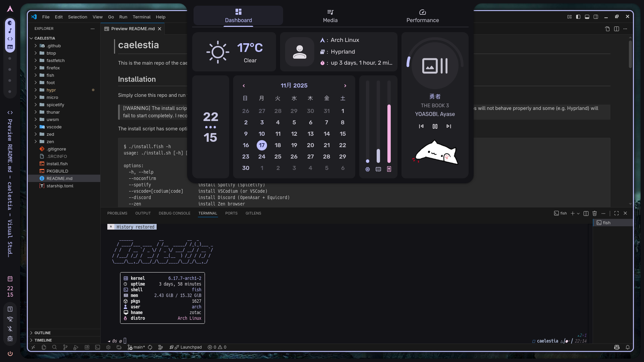Skip to the next track in the media widget
Viewport: 644px width, 362px height.
[x=449, y=126]
